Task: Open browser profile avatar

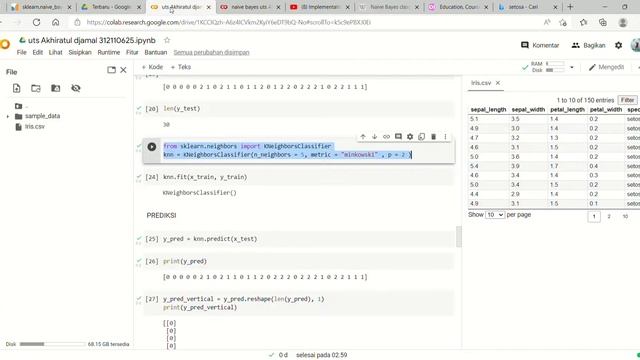Action: [x=623, y=22]
